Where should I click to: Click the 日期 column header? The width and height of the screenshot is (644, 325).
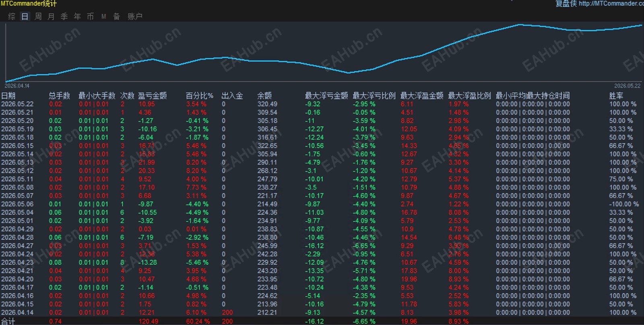8,96
